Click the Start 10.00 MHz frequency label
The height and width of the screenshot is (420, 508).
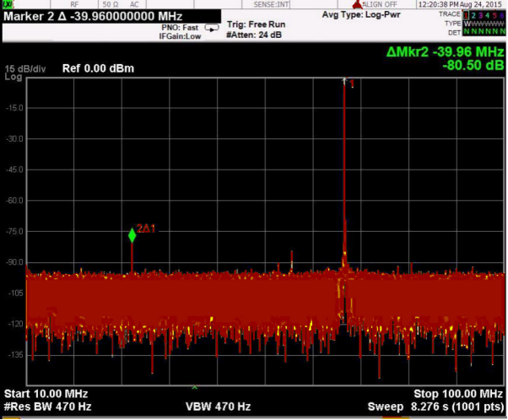[46, 394]
